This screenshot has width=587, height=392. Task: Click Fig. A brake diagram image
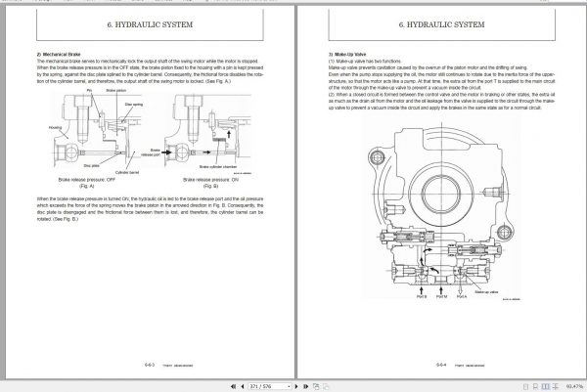98,131
